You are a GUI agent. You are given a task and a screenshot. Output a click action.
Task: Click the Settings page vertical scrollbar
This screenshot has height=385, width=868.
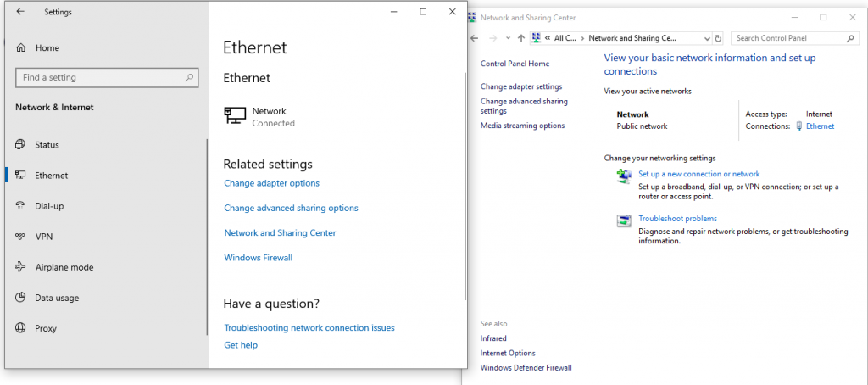point(465,186)
